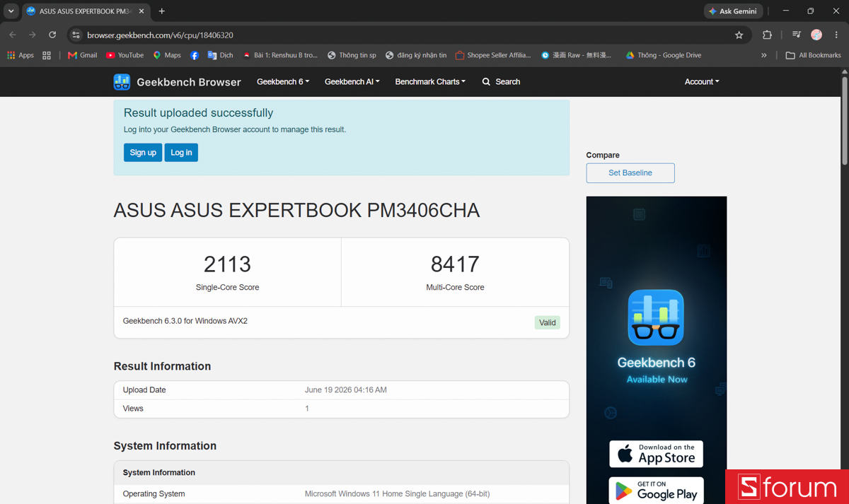Click the Views row label

coord(133,409)
